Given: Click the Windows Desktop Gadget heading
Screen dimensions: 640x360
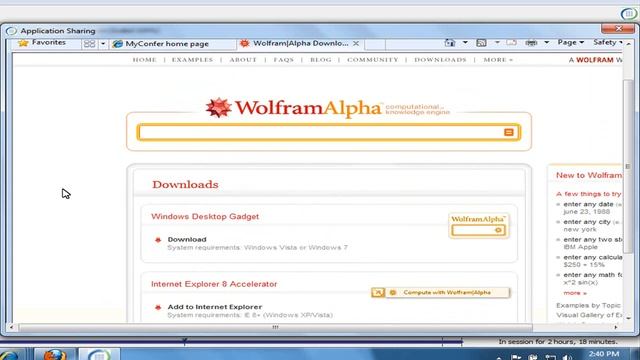Looking at the screenshot, I should click(x=205, y=216).
